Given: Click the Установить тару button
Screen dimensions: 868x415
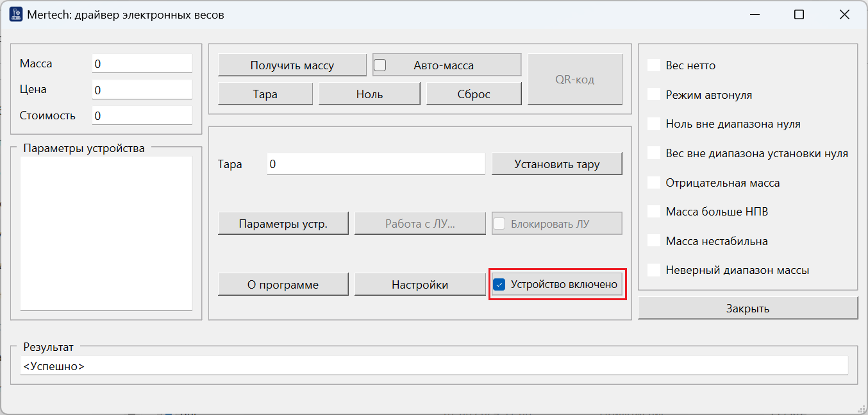Looking at the screenshot, I should [556, 164].
